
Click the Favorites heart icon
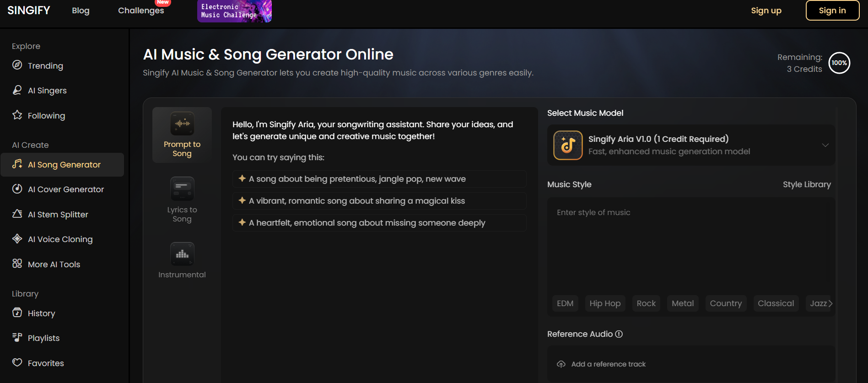17,362
